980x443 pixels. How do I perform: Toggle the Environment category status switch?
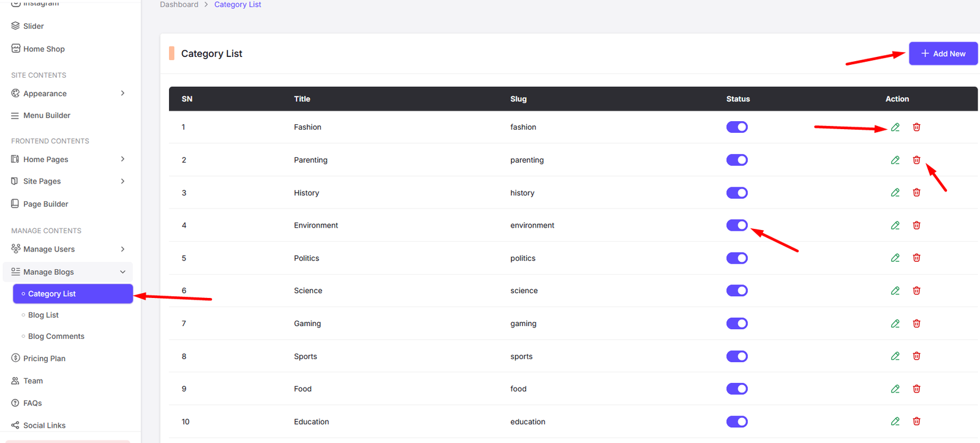coord(737,225)
